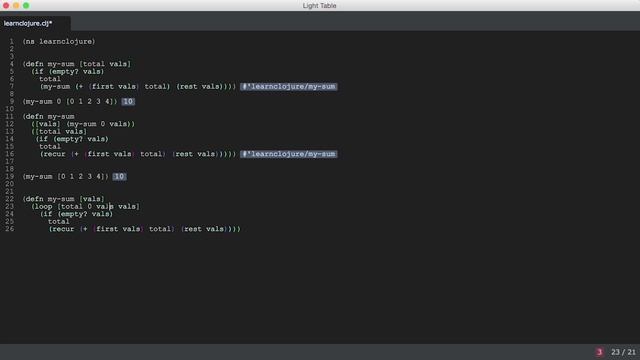Click line number 26 in the gutter
Screen dimensions: 640x360
click(x=10, y=229)
